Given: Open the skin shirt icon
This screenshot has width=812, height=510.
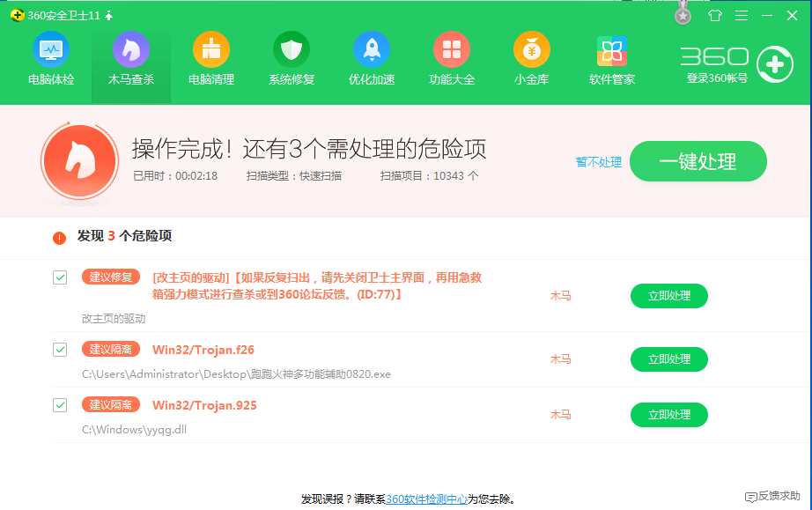Looking at the screenshot, I should point(715,16).
